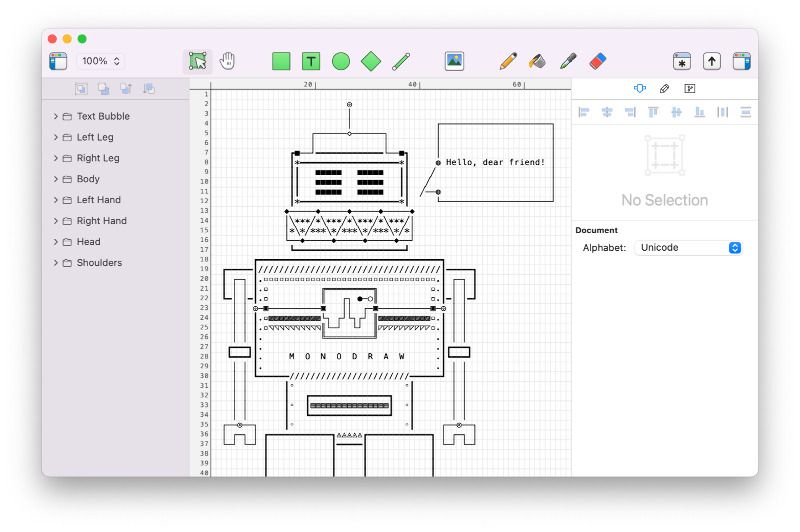The image size is (800, 532).
Task: Select the Text Bubble layer row
Action: coord(116,116)
